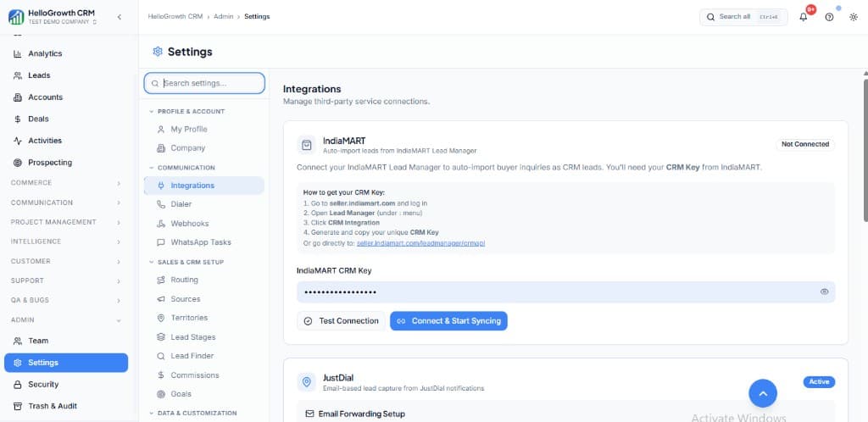Click the Deals dollar icon in sidebar
Image resolution: width=868 pixels, height=422 pixels.
click(17, 119)
